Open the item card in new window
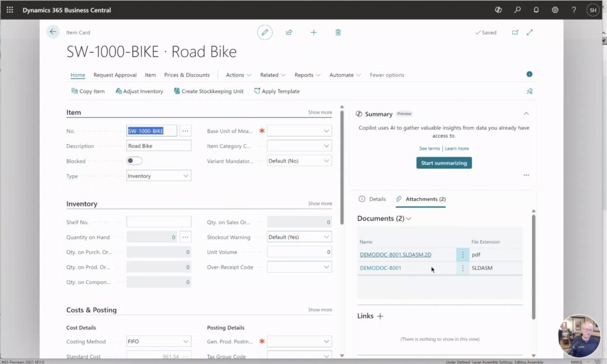Screen dimensions: 607x364 tap(515, 33)
